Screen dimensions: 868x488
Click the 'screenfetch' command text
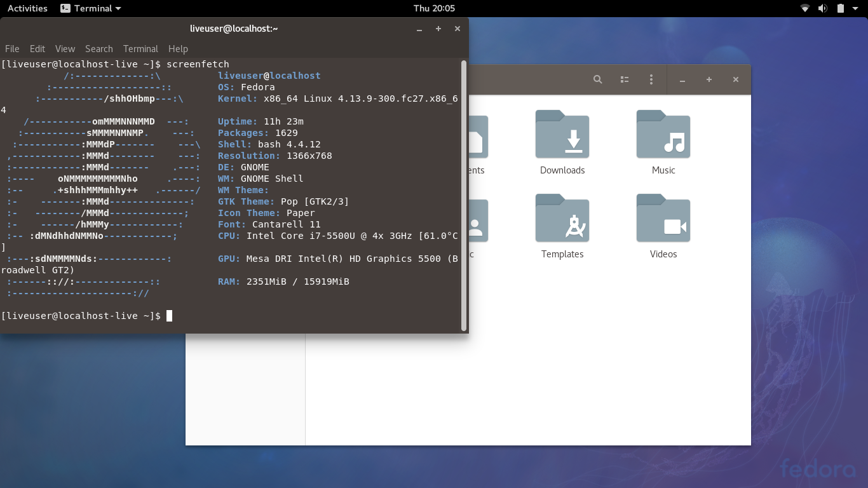click(198, 64)
